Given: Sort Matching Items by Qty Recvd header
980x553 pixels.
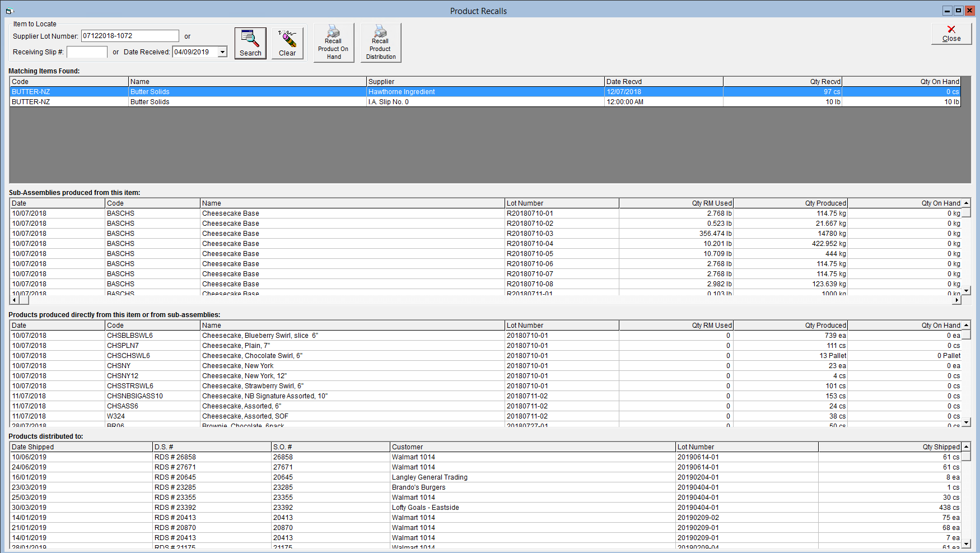Looking at the screenshot, I should click(x=782, y=82).
